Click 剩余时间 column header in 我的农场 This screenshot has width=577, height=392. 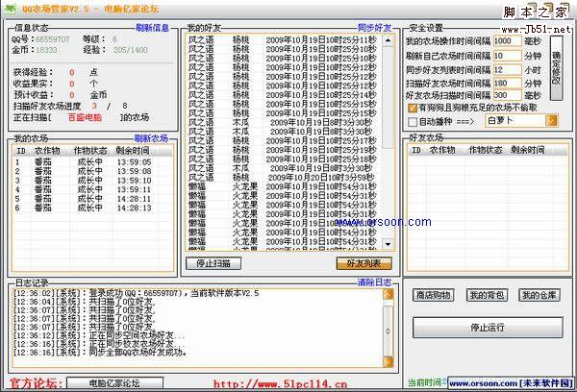tap(133, 151)
